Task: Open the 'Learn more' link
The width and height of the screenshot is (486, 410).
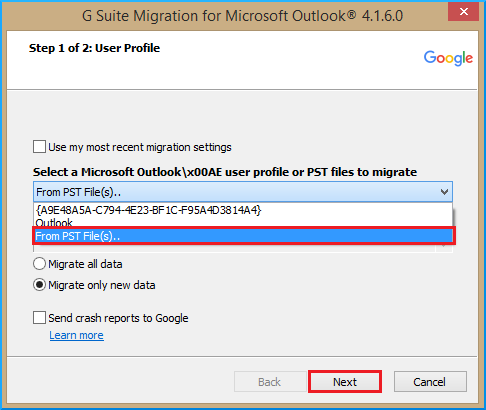Action: [x=76, y=335]
